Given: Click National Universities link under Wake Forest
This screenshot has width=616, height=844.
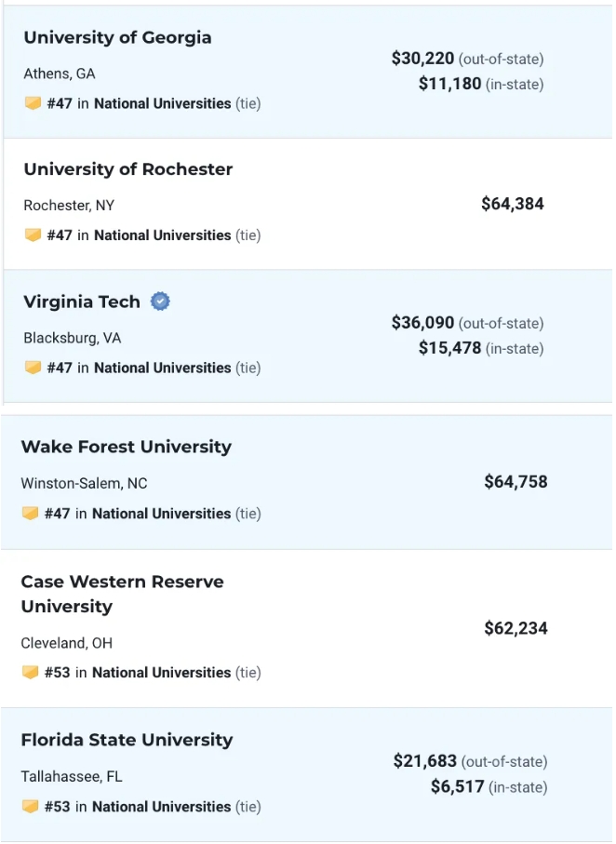Looking at the screenshot, I should click(x=160, y=514).
